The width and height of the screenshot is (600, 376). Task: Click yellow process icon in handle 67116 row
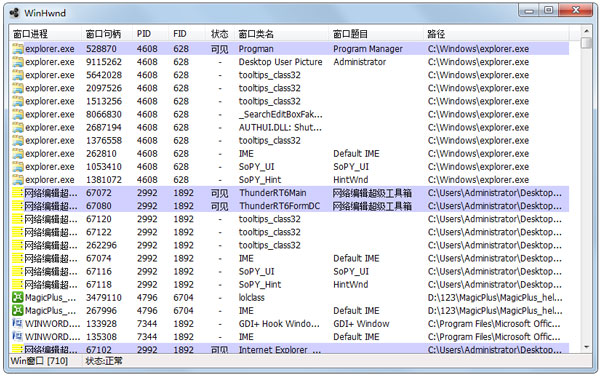click(x=18, y=272)
